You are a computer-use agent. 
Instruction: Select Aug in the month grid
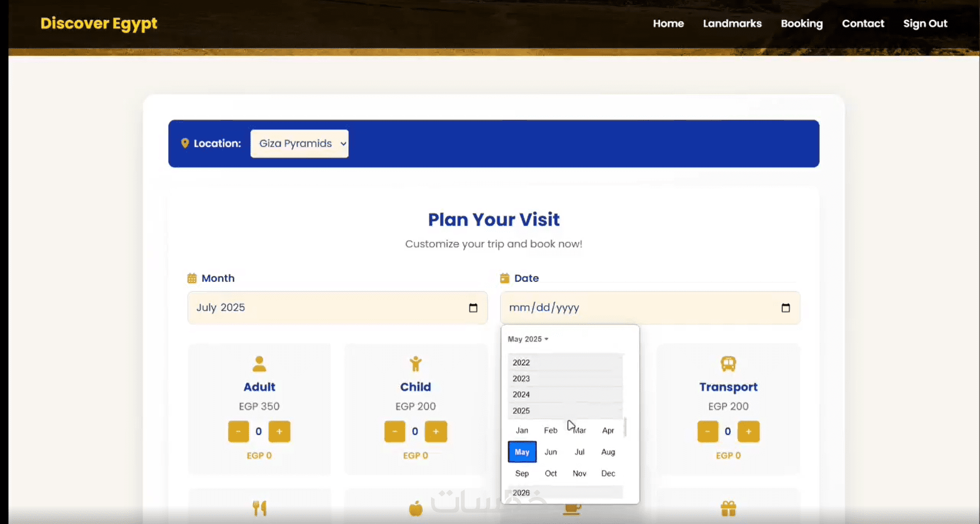[x=608, y=452]
